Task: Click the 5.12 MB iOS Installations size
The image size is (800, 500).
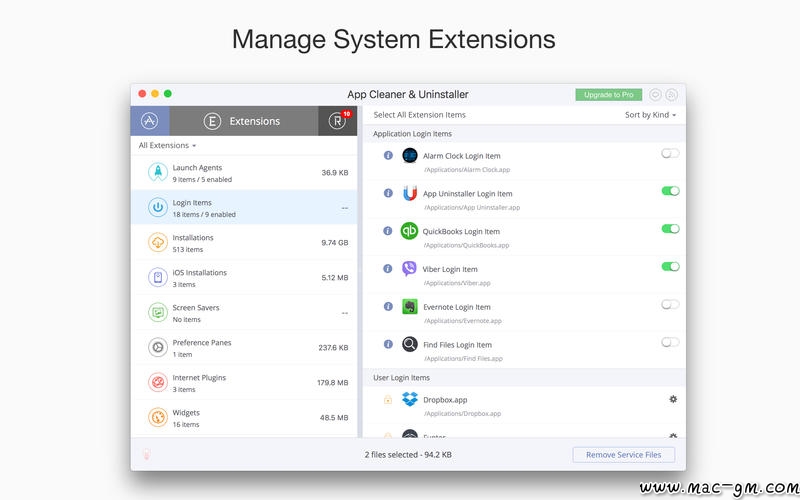Action: coord(335,278)
